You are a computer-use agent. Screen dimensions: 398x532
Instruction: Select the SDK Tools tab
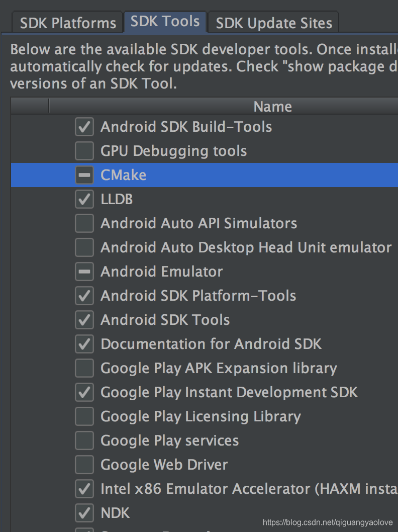coord(165,22)
